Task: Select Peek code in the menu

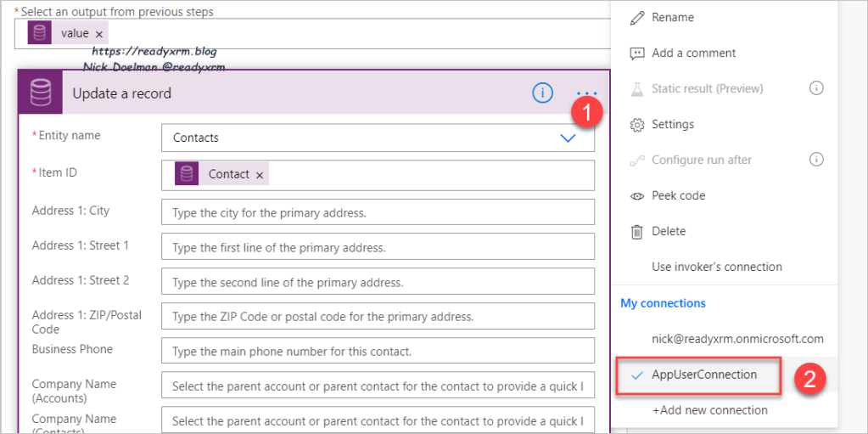Action: click(678, 195)
